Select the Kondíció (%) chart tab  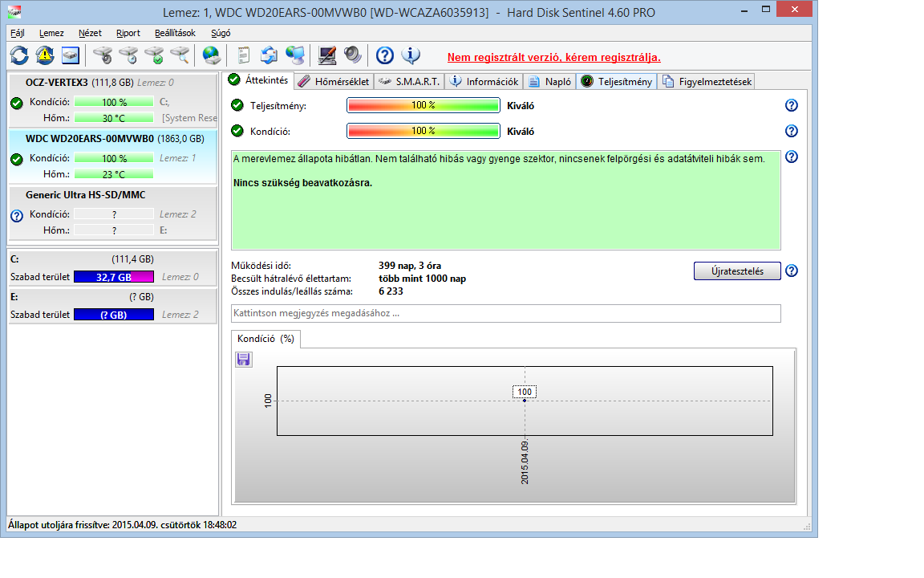(x=265, y=339)
